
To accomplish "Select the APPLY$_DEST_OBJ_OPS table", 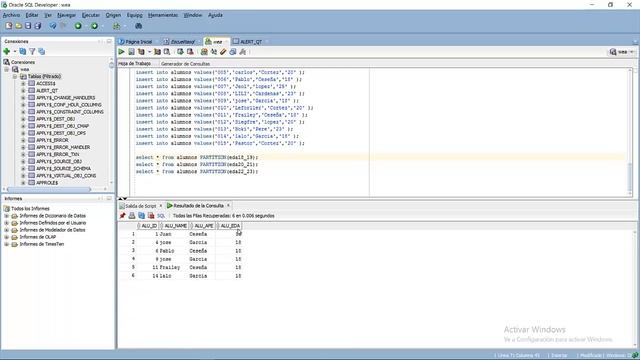I will click(x=61, y=133).
